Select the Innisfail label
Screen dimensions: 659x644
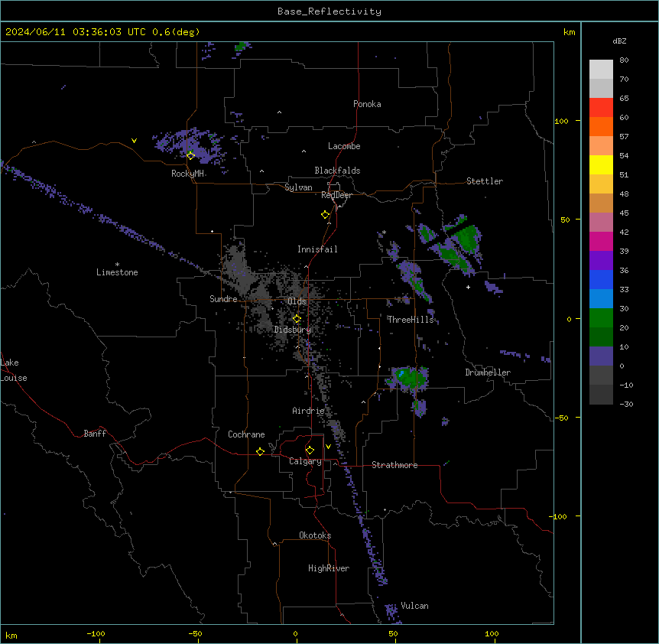[x=317, y=249]
